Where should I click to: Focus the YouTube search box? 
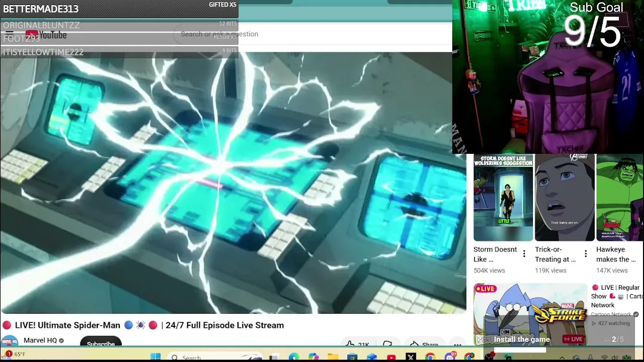pyautogui.click(x=312, y=34)
